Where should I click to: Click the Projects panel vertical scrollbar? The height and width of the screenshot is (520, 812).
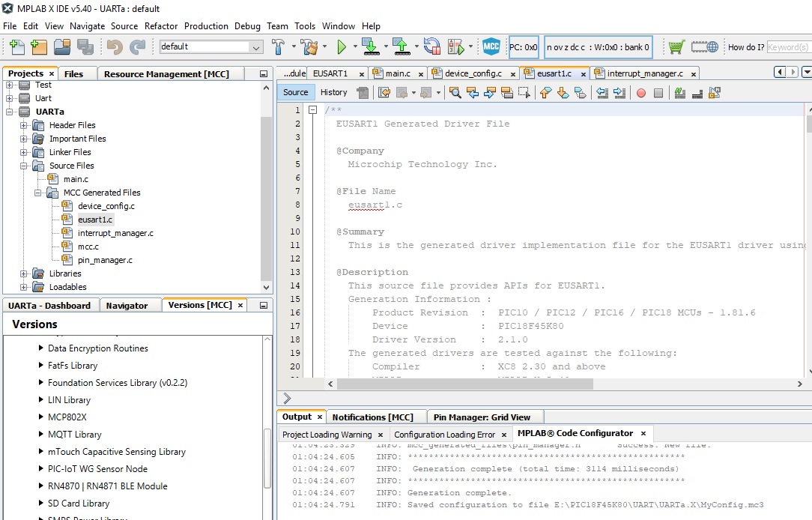266,197
